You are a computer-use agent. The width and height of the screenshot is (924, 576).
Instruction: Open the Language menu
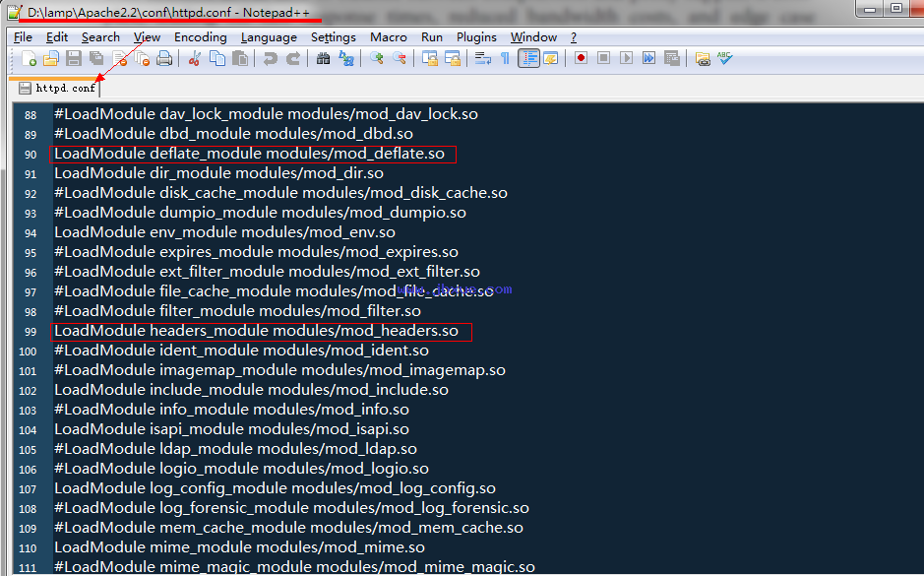pos(269,37)
